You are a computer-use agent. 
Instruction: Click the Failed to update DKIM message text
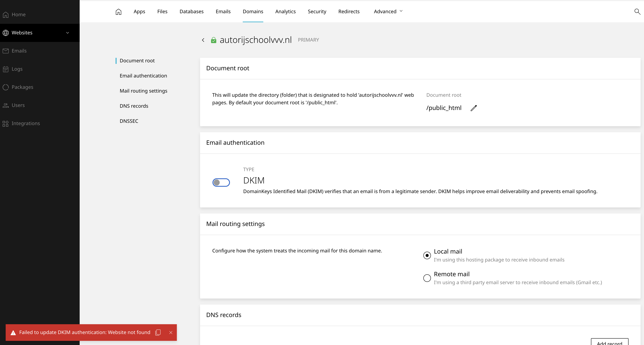click(x=85, y=333)
